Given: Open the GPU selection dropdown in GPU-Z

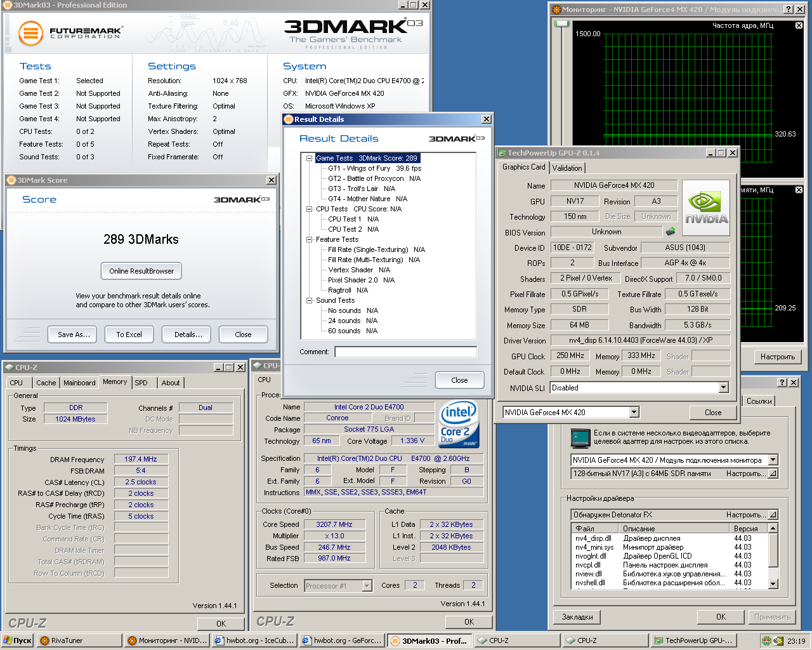Looking at the screenshot, I should 634,413.
